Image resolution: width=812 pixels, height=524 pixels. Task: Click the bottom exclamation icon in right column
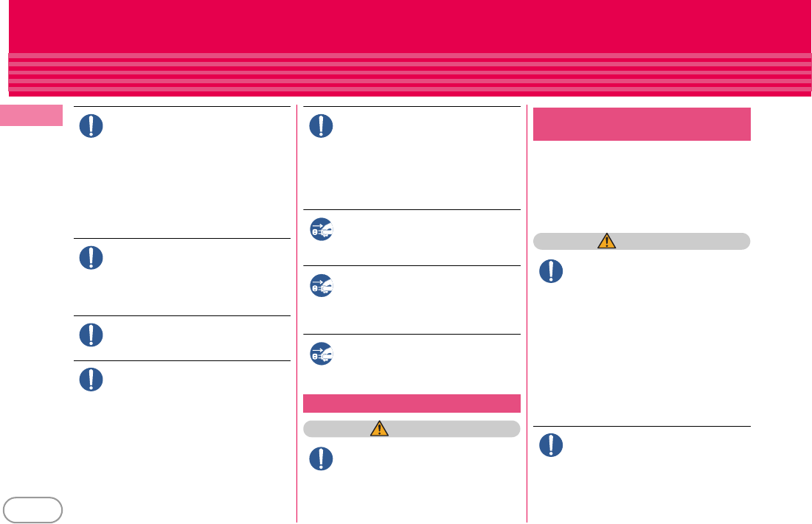[551, 445]
